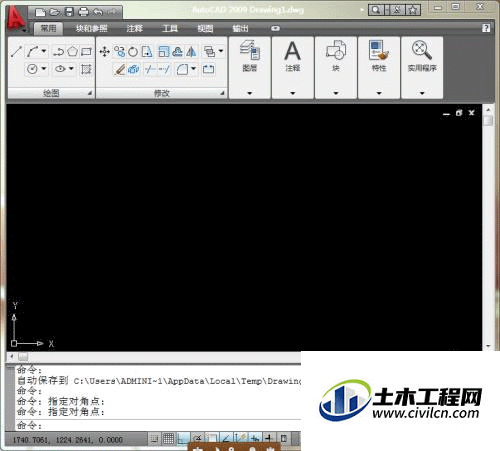Open InfoCenter favorites star icon

413,10
